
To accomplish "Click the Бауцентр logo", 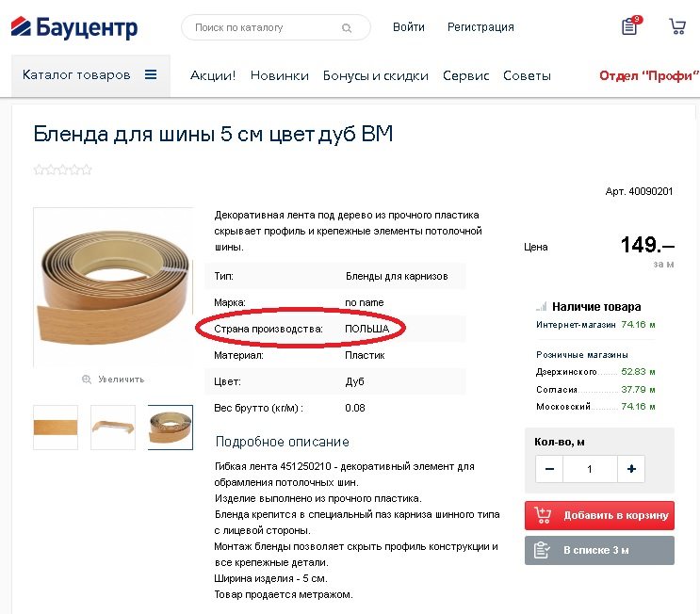I will (74, 27).
